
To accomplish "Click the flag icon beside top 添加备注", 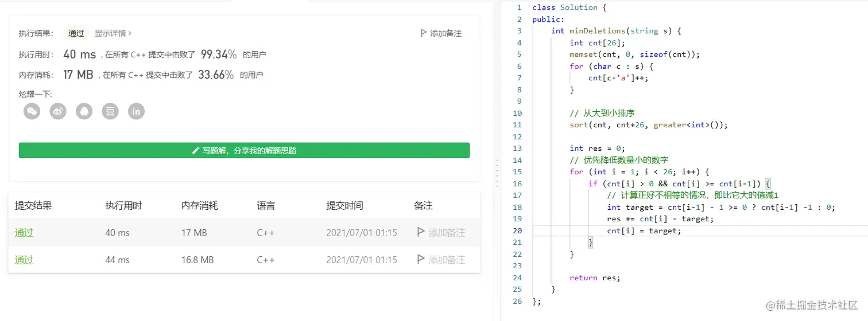I will (x=424, y=33).
